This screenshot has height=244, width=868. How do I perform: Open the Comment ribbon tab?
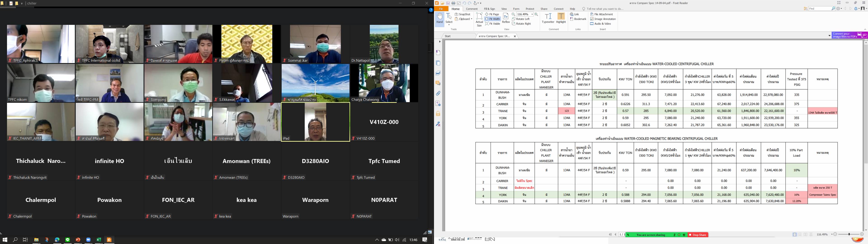coord(472,9)
